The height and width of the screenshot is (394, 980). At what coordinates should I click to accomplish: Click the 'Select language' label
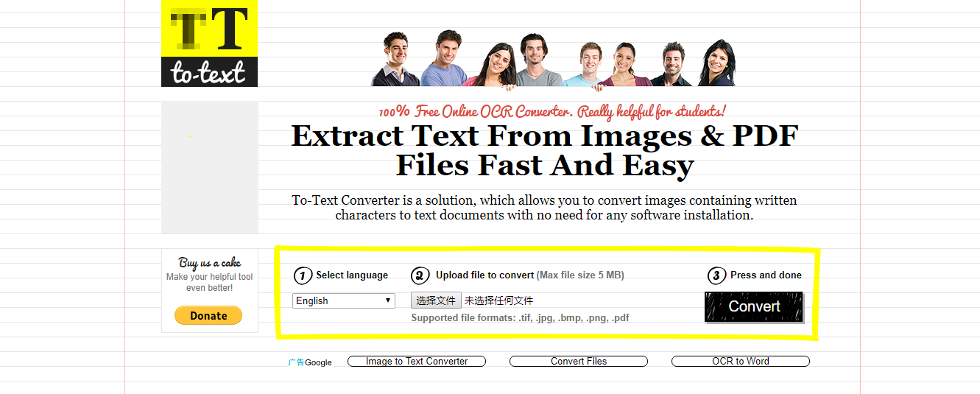point(352,275)
